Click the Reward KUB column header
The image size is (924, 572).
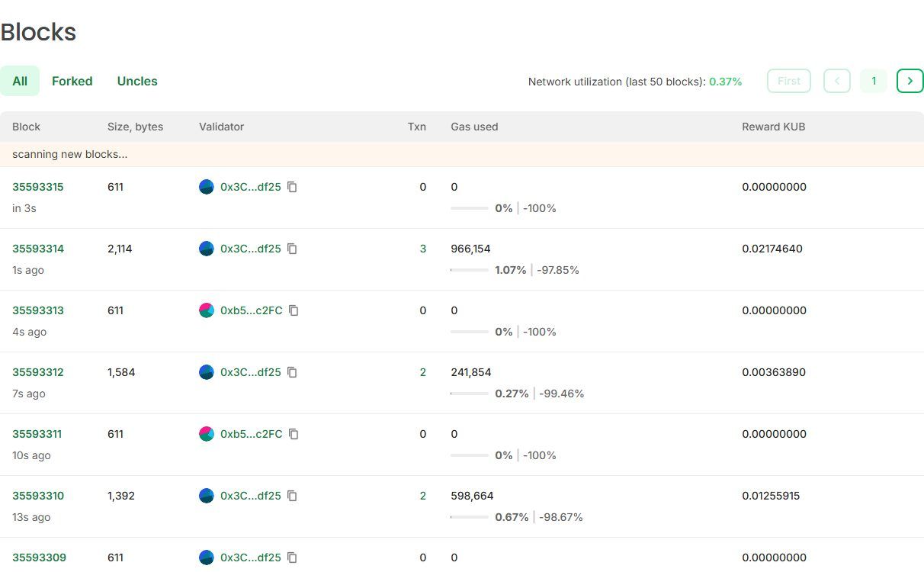click(x=774, y=127)
